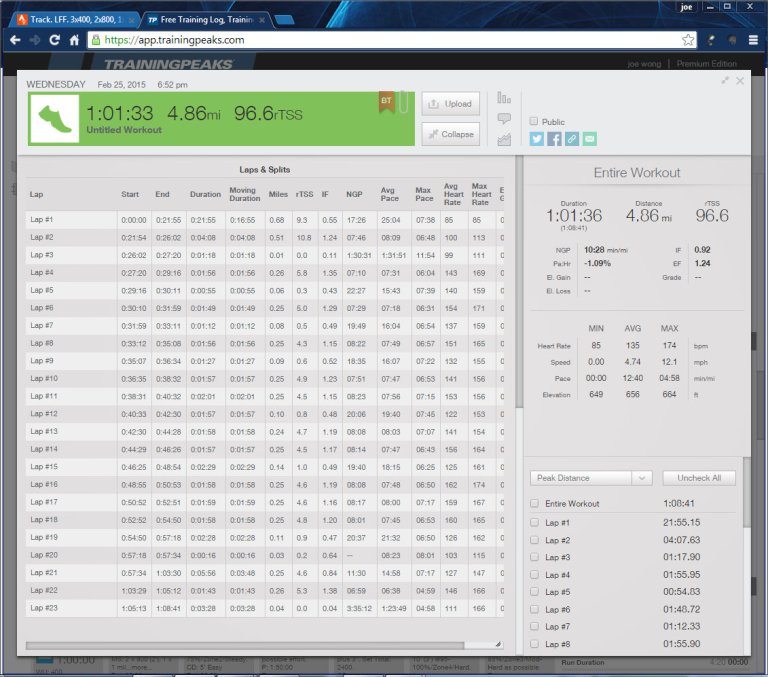Click the Premium Edition link

coord(706,64)
